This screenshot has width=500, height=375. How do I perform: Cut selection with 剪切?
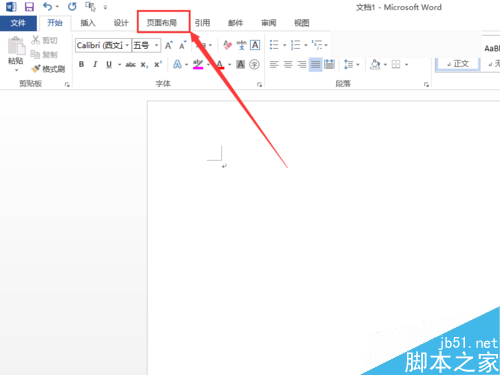pyautogui.click(x=44, y=40)
